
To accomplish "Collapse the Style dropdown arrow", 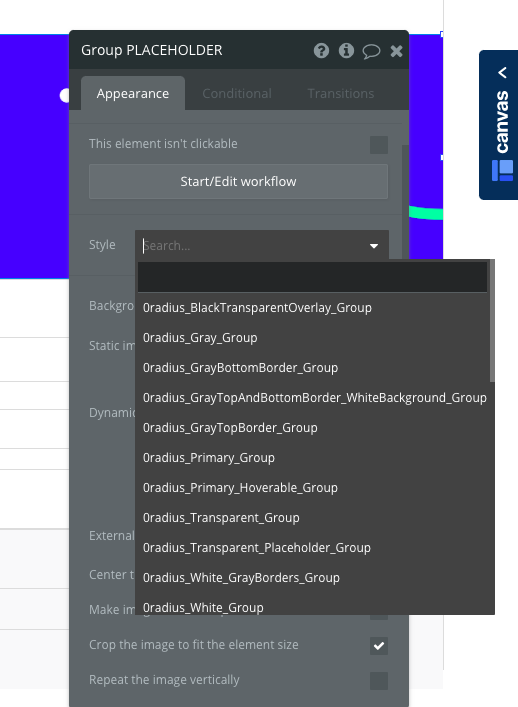I will click(374, 246).
